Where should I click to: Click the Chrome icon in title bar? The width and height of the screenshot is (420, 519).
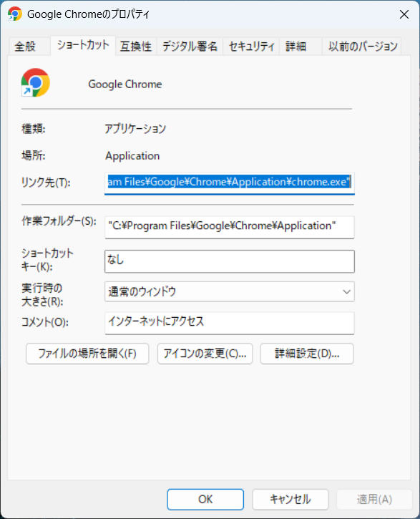pos(15,14)
